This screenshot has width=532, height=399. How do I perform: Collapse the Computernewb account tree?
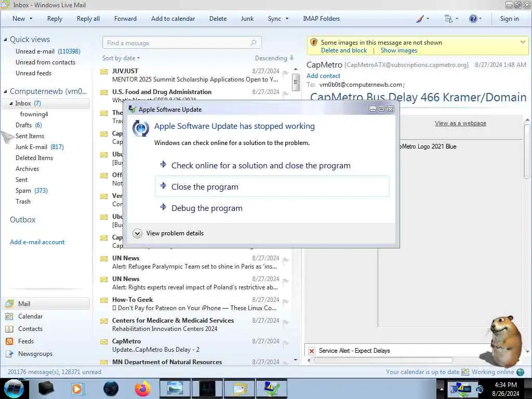pos(5,91)
